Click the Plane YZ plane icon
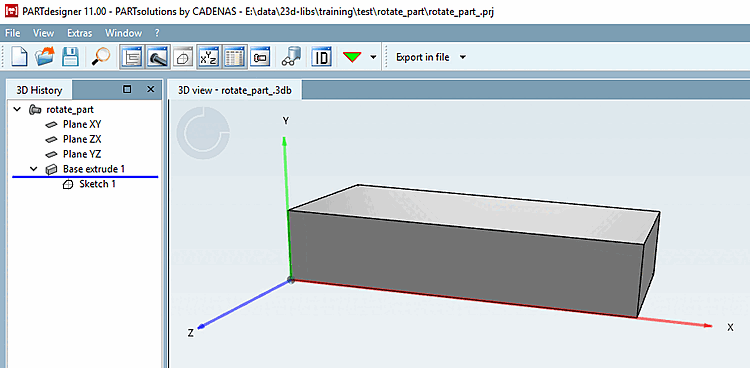The width and height of the screenshot is (750, 368). click(52, 155)
